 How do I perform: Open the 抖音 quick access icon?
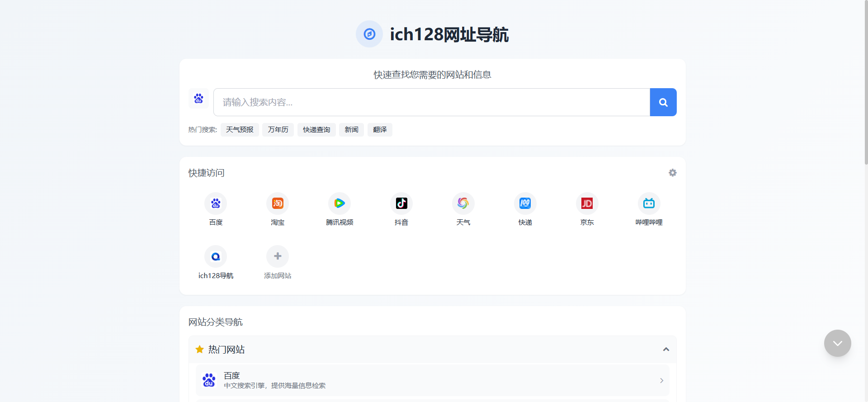(401, 203)
